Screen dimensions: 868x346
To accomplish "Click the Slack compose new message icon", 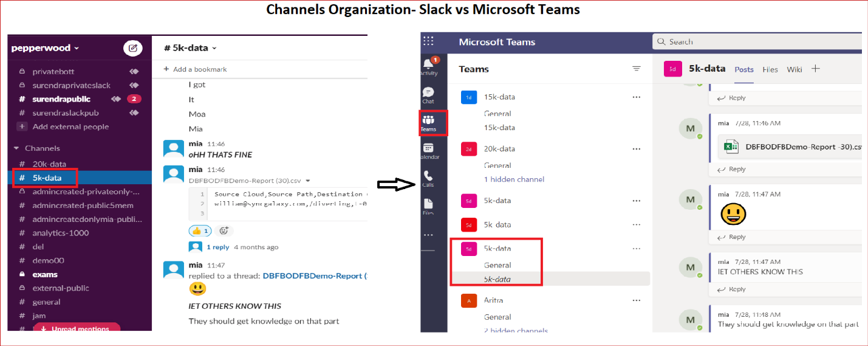I will click(132, 48).
